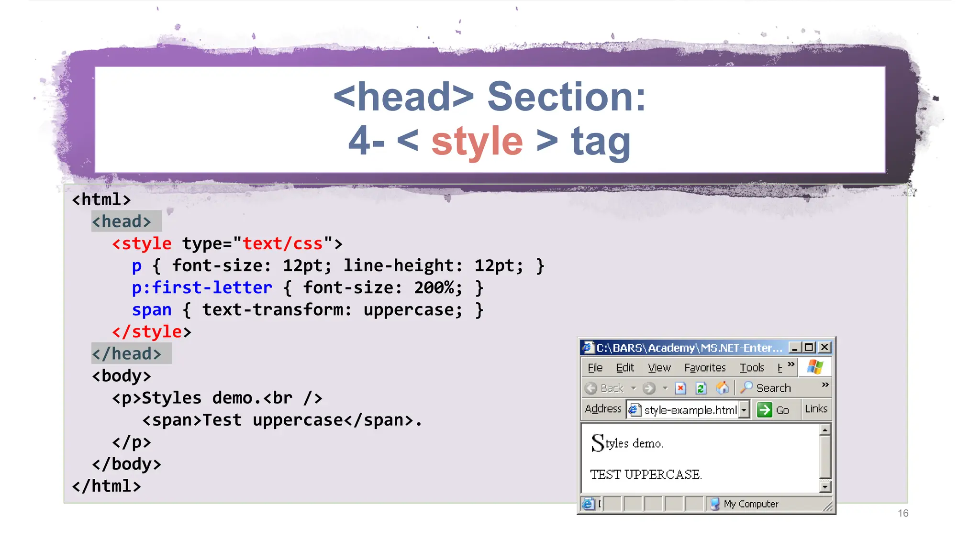Click the style-example.html address field
The height and width of the screenshot is (551, 980).
click(690, 410)
